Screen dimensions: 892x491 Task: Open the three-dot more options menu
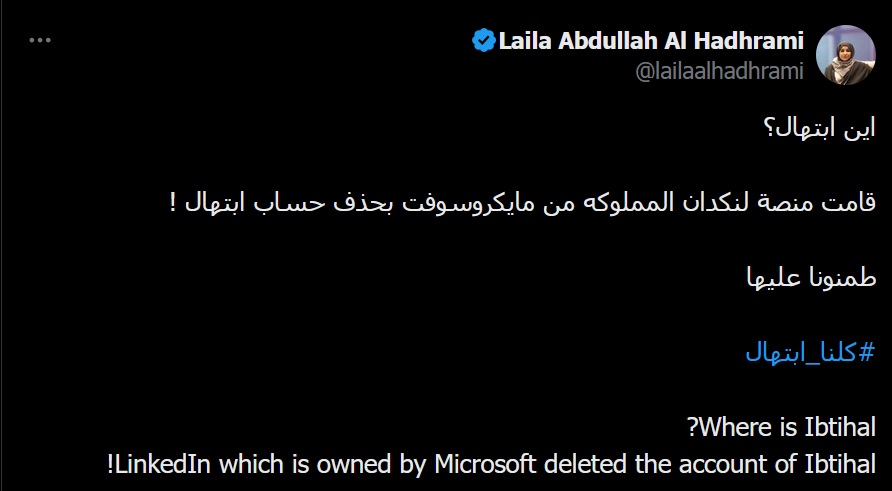(40, 40)
